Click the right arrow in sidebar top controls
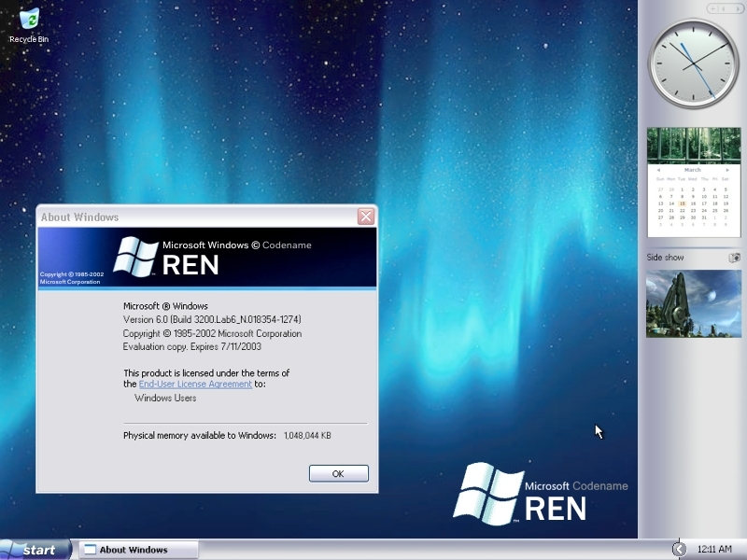The image size is (747, 560). [x=737, y=8]
